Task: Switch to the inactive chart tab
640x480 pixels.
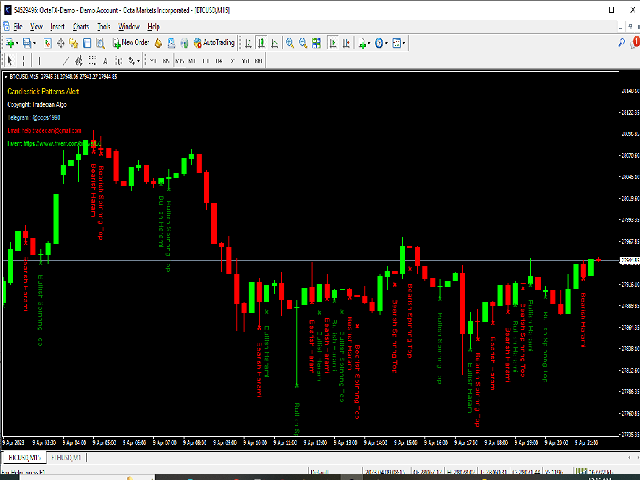Action: click(66, 458)
